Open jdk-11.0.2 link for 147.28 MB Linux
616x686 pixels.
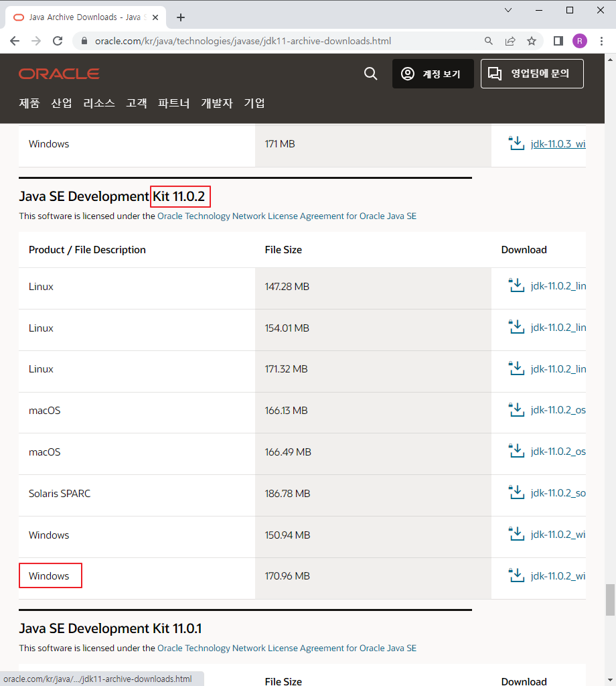point(558,286)
